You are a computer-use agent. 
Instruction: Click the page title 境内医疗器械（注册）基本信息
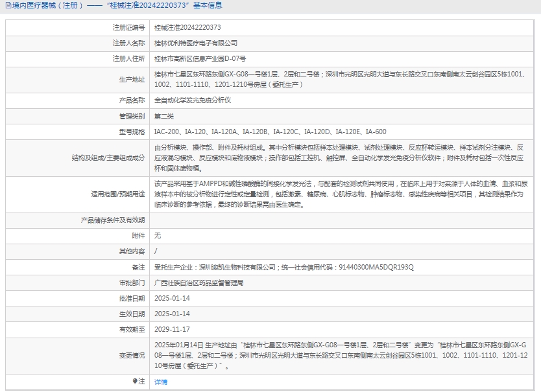point(112,5)
